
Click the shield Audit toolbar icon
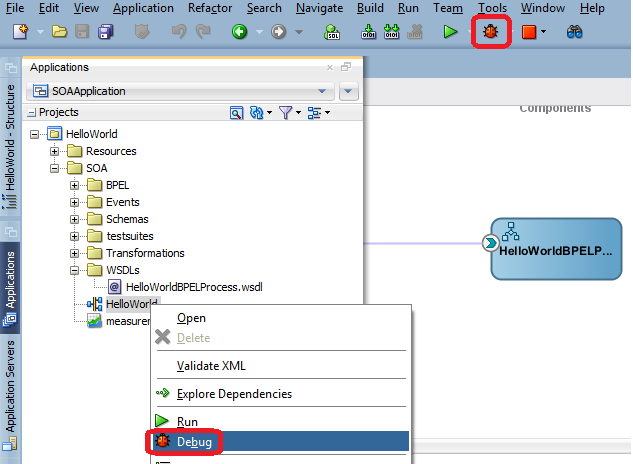coord(142,31)
